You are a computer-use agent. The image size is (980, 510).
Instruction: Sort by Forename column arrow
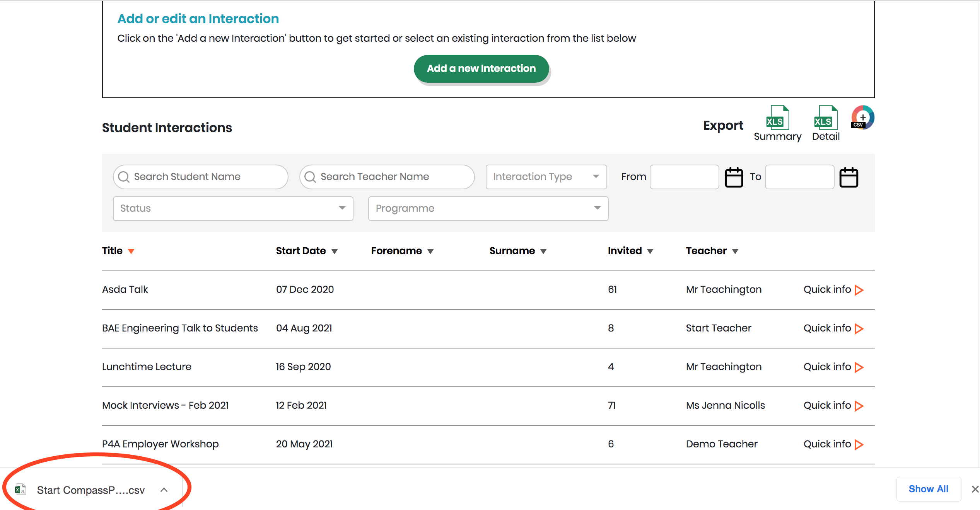tap(430, 252)
